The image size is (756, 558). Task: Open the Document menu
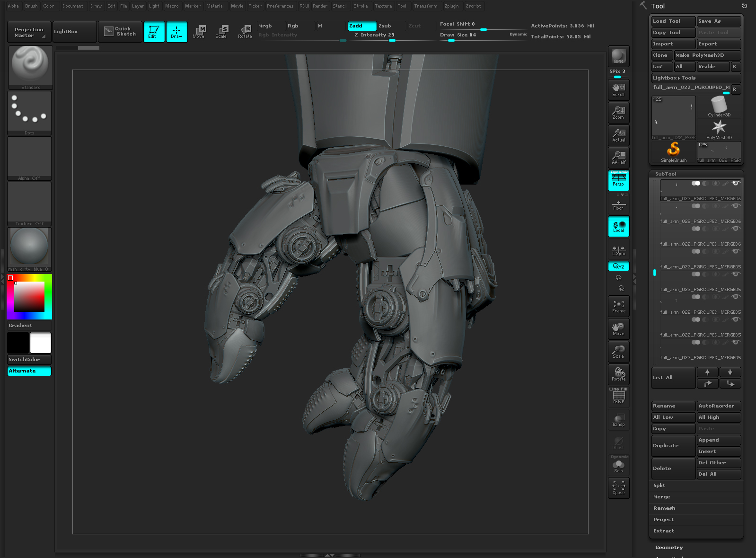(72, 6)
